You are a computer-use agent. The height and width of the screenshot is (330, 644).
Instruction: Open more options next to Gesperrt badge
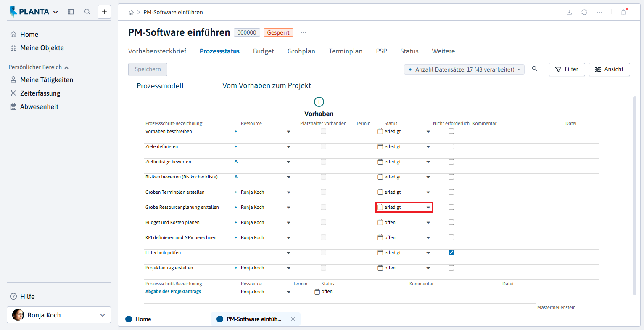pyautogui.click(x=304, y=32)
